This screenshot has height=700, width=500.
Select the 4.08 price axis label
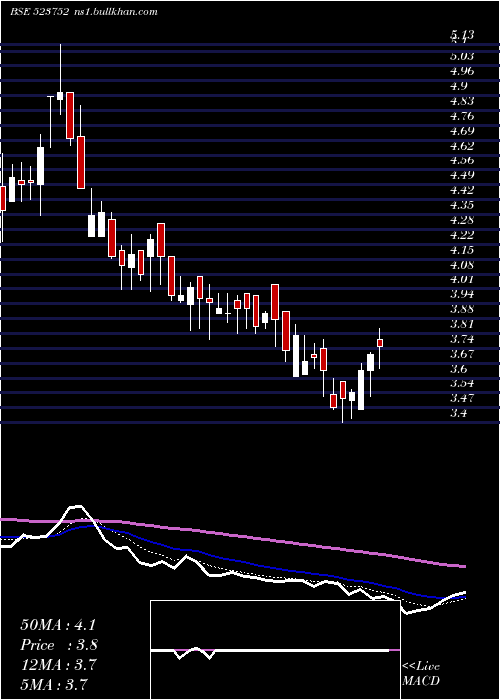(x=462, y=265)
